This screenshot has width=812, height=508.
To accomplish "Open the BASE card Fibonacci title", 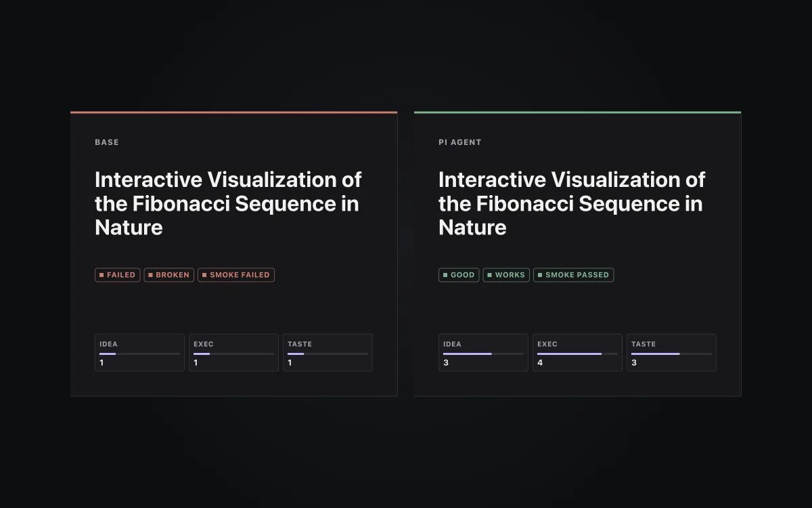I will pyautogui.click(x=228, y=203).
